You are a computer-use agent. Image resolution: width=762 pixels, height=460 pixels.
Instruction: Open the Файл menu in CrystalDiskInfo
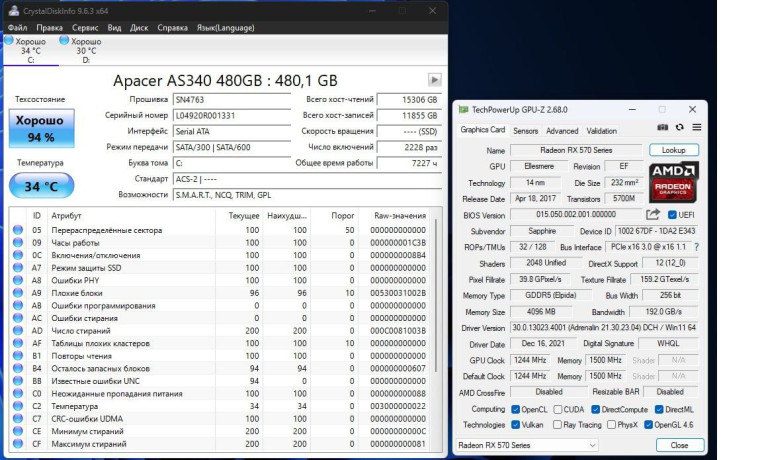(17, 28)
